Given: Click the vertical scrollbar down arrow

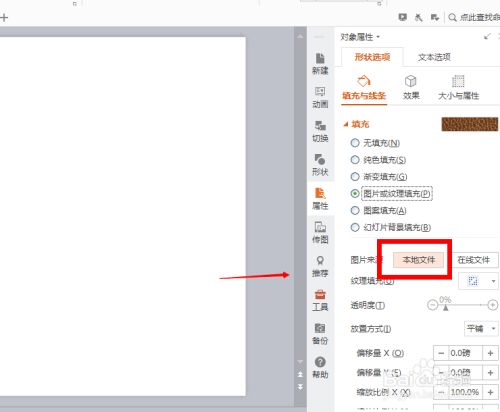Looking at the screenshot, I should coord(300,362).
